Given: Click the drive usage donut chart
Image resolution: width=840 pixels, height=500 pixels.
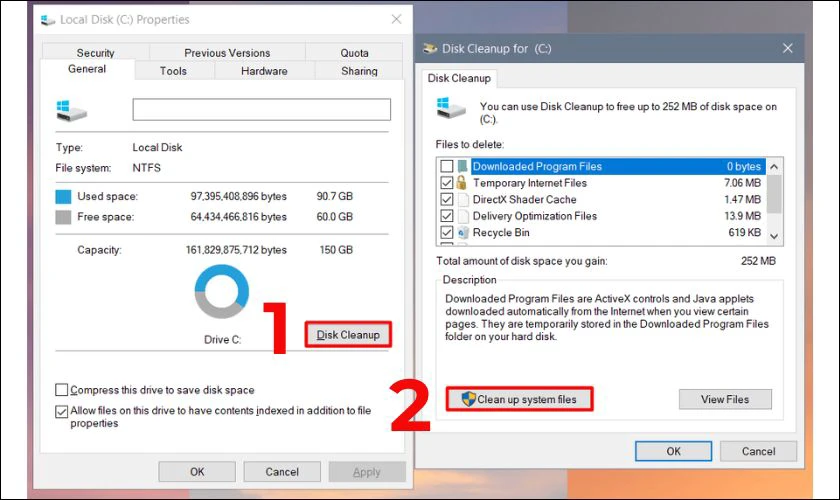Looking at the screenshot, I should (x=221, y=292).
